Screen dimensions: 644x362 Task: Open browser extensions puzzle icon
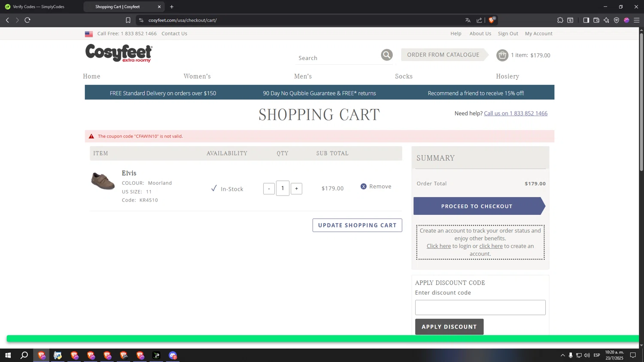coord(560,20)
